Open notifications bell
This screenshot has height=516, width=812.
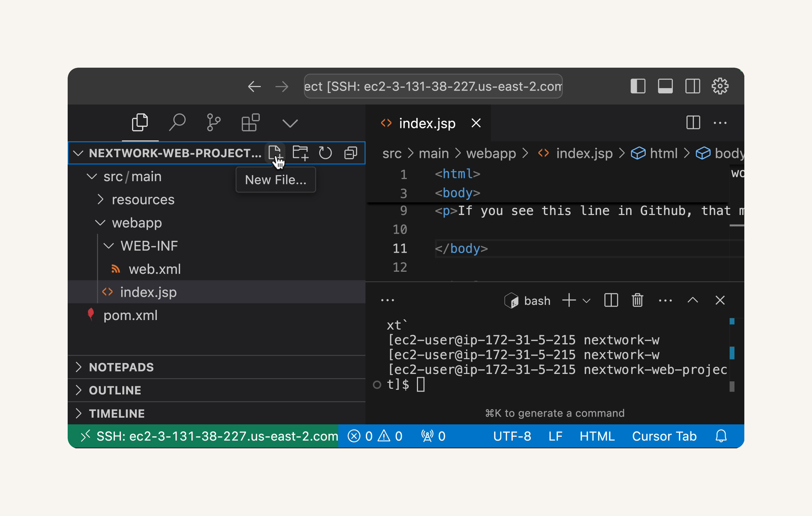(x=721, y=436)
